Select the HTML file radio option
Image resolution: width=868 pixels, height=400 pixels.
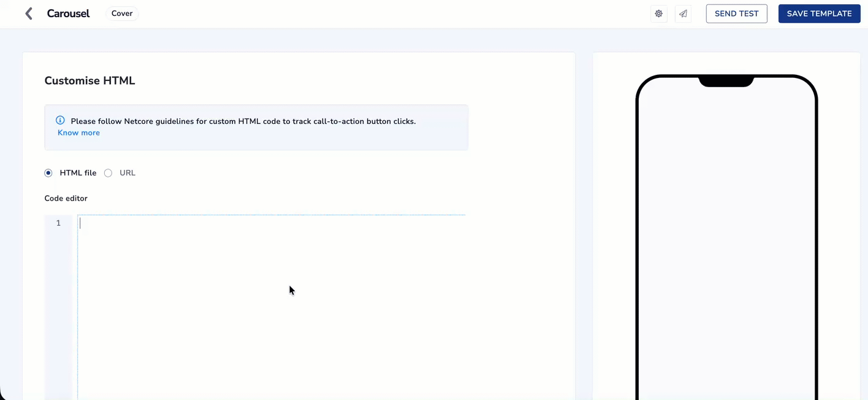tap(48, 173)
